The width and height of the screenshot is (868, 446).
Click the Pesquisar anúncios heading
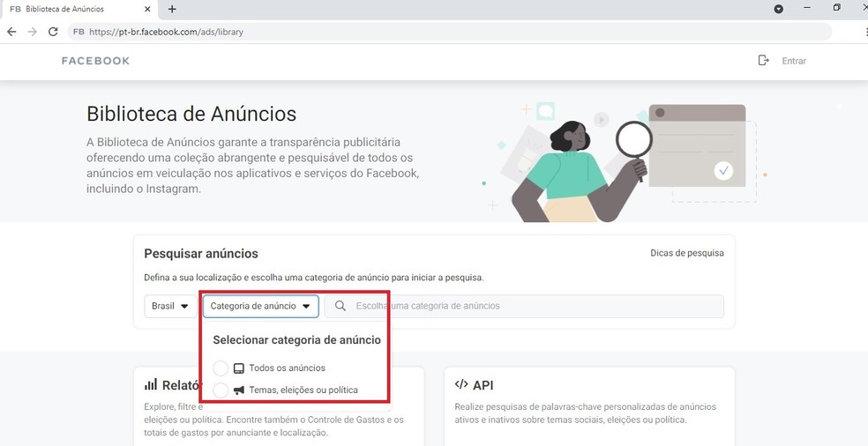(x=201, y=254)
